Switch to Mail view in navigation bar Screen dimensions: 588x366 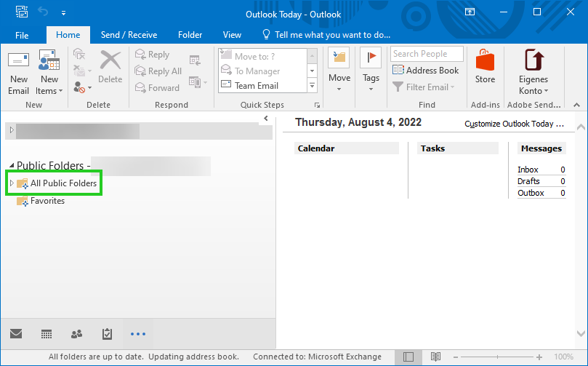(15, 334)
